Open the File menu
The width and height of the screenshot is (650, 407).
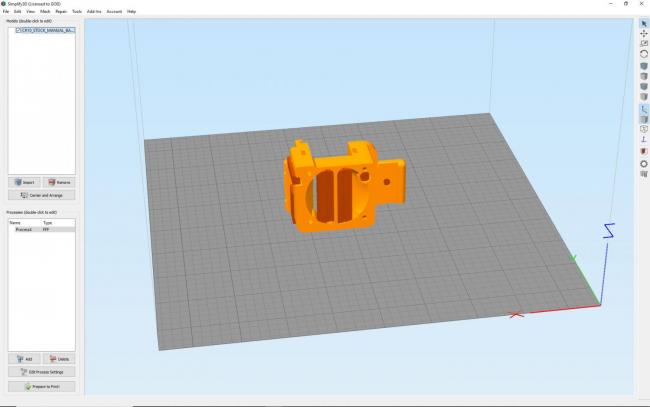(6, 12)
